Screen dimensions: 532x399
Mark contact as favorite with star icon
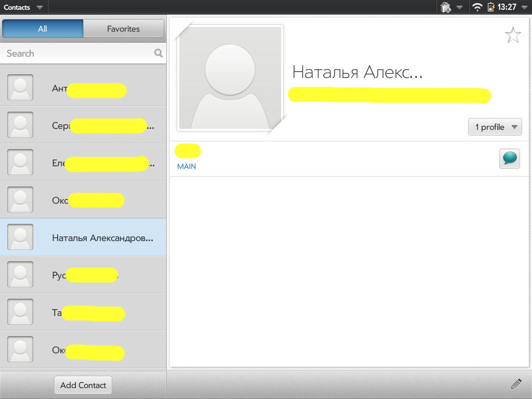(513, 35)
